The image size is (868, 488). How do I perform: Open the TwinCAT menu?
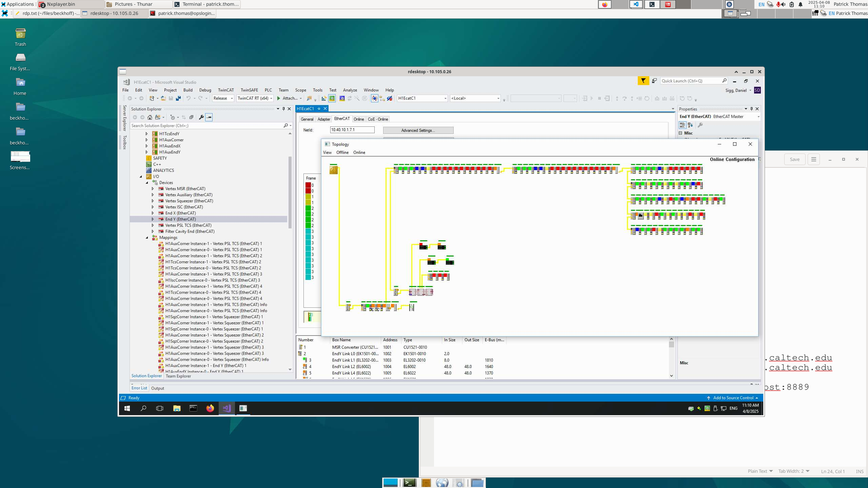[x=225, y=90]
